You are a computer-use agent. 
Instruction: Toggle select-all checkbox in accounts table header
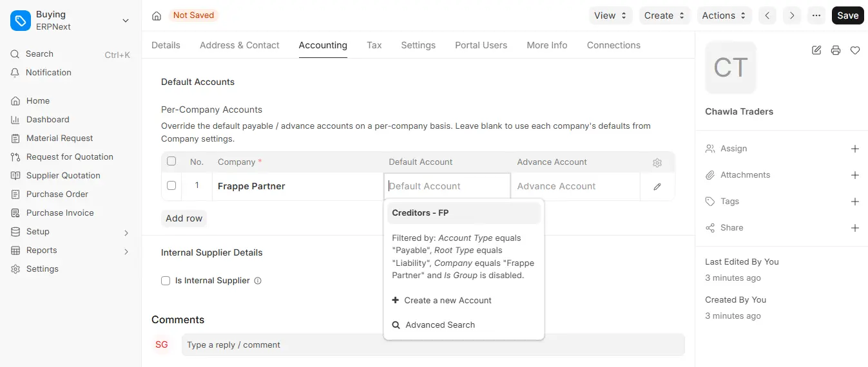(x=171, y=161)
